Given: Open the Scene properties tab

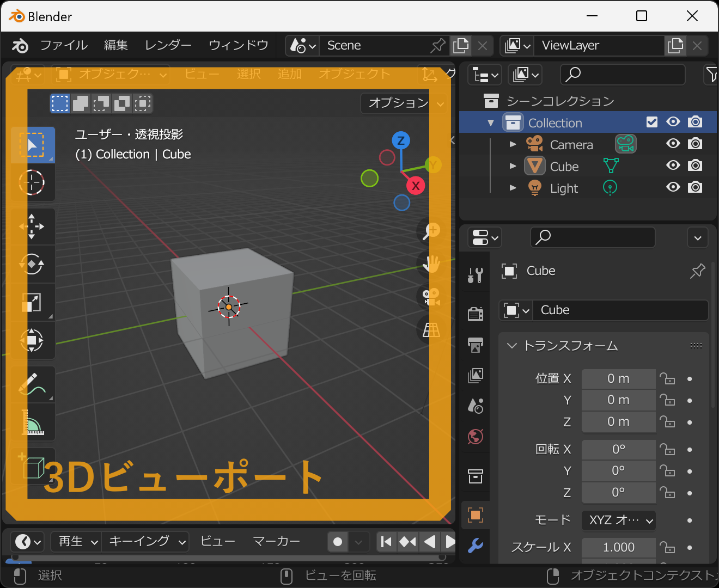Looking at the screenshot, I should click(476, 406).
